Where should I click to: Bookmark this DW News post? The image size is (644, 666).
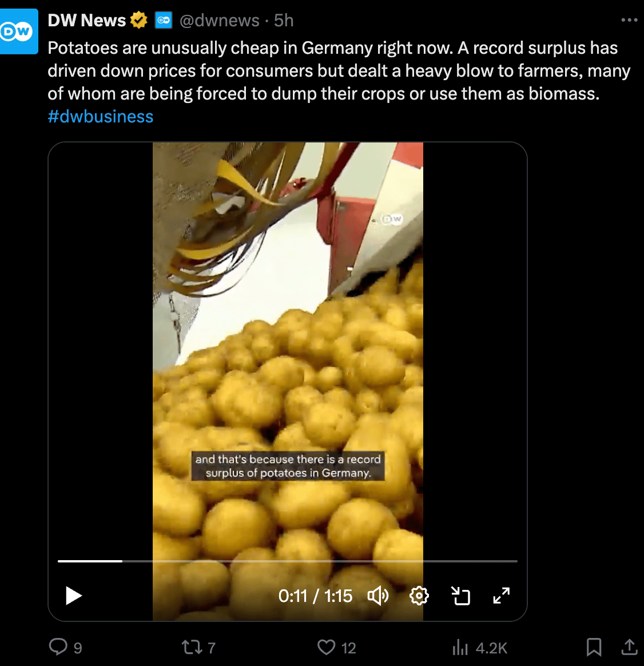[x=594, y=647]
